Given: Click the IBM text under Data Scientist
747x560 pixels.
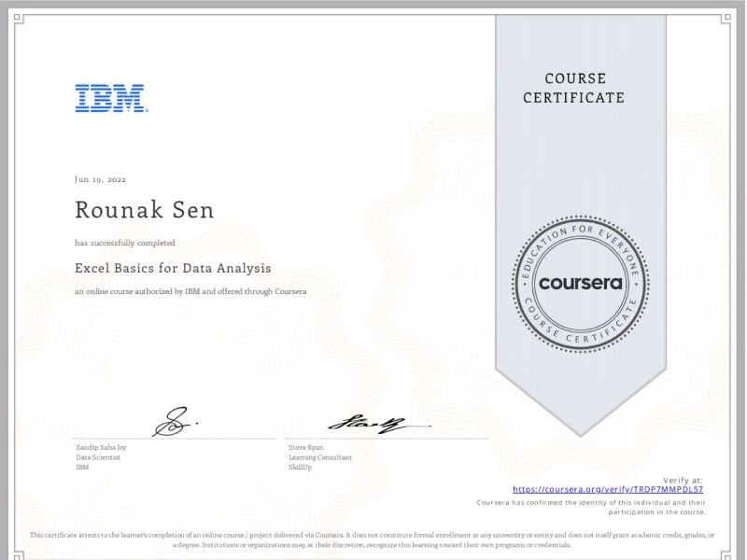Looking at the screenshot, I should [82, 468].
